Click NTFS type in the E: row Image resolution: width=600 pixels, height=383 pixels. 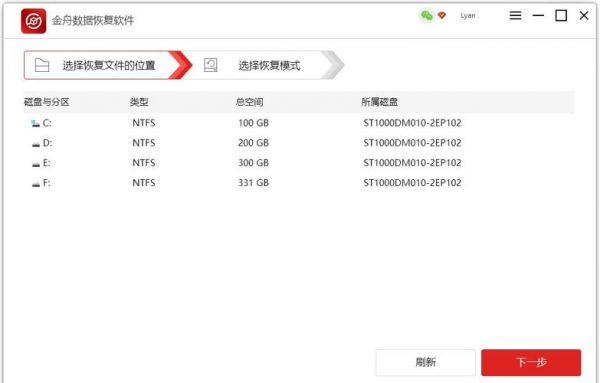pos(144,163)
